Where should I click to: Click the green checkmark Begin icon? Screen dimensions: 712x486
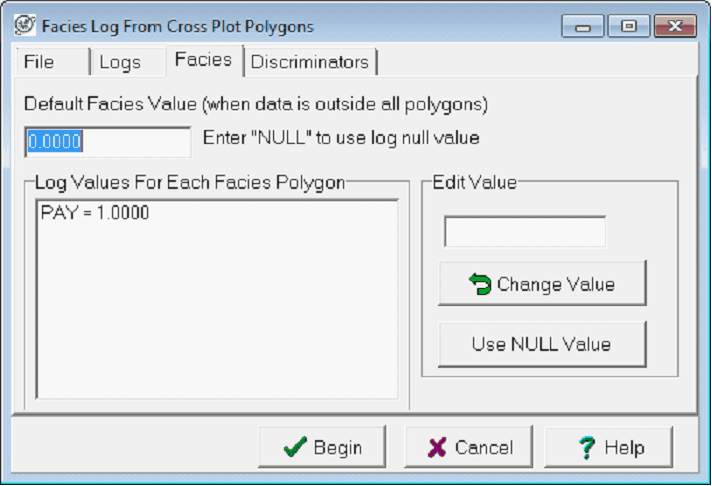pos(294,447)
